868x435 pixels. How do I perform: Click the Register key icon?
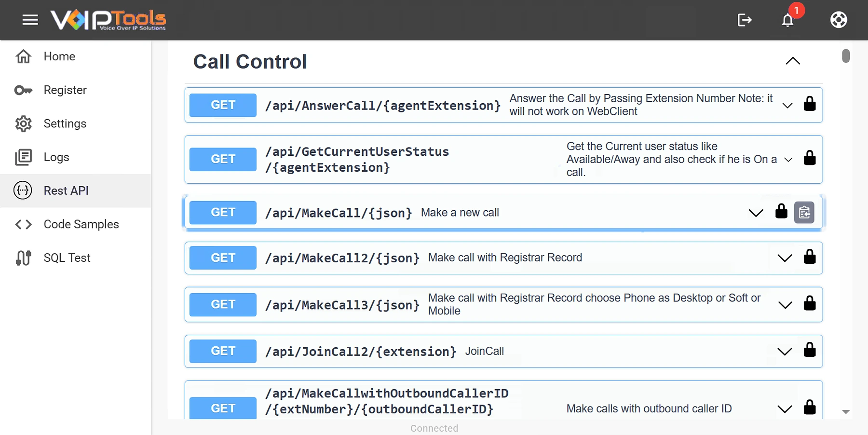tap(23, 90)
